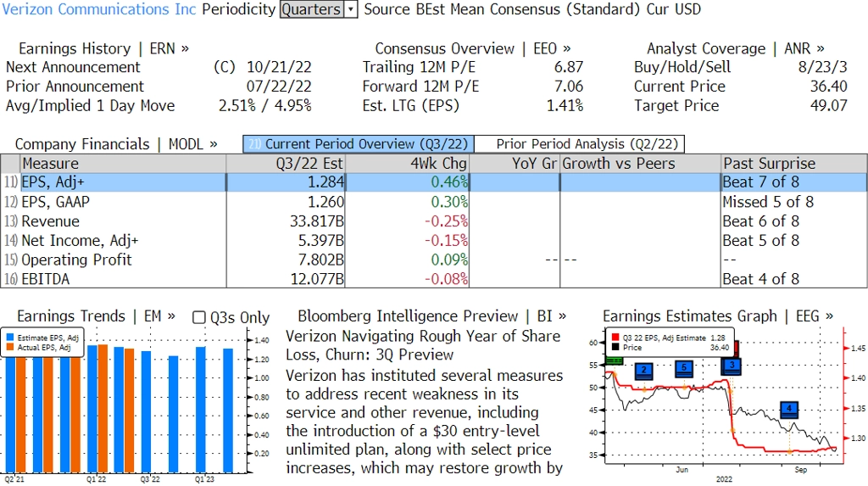Click the black Price legend icon

tap(615, 348)
